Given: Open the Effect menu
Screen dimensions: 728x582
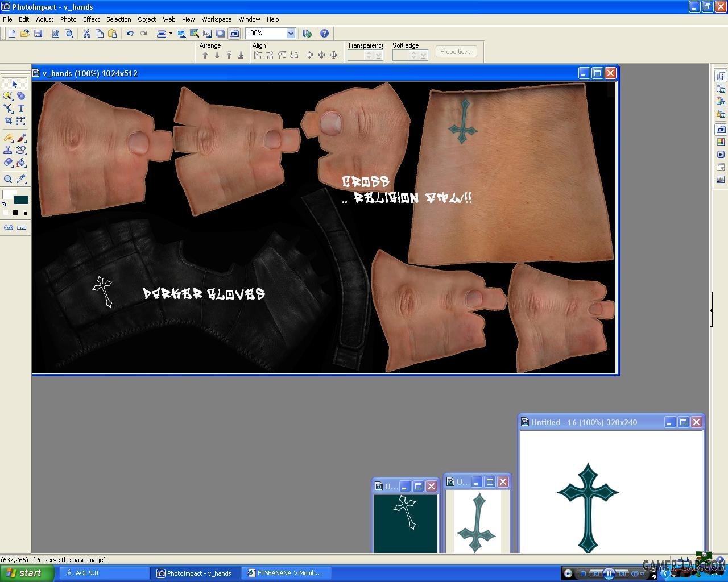Looking at the screenshot, I should coord(91,19).
